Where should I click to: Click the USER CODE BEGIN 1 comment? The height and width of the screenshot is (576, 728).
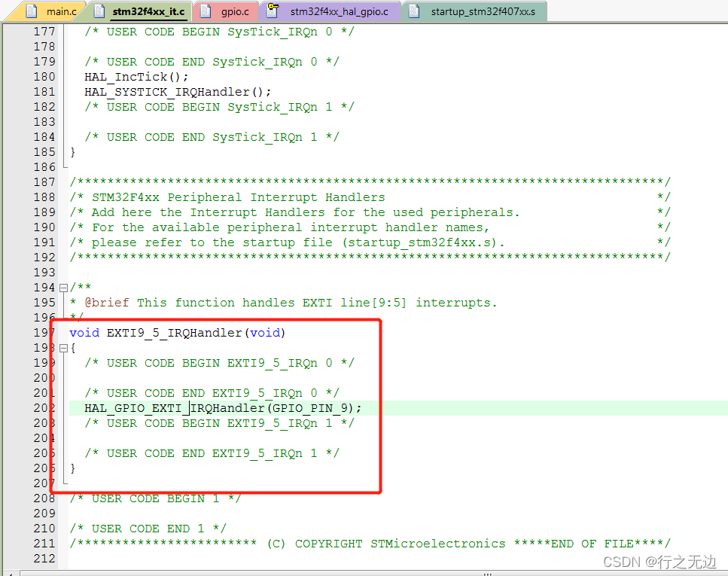tap(155, 498)
